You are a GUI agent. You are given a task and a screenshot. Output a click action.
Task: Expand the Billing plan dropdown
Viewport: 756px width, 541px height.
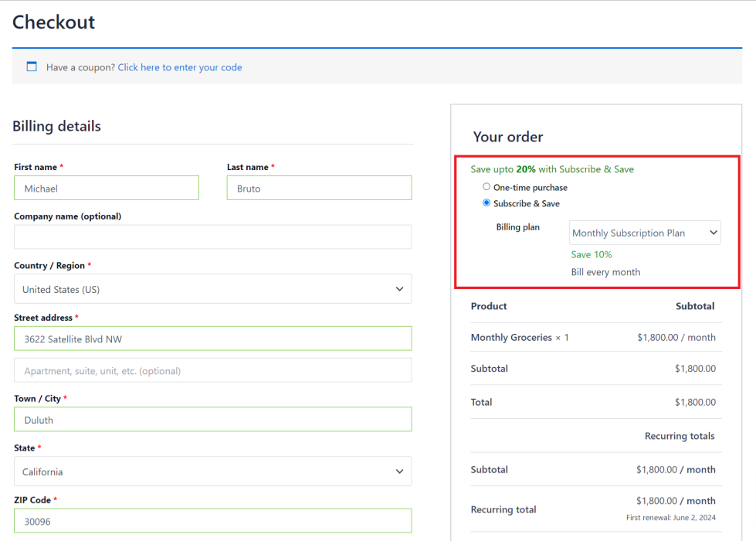point(645,233)
